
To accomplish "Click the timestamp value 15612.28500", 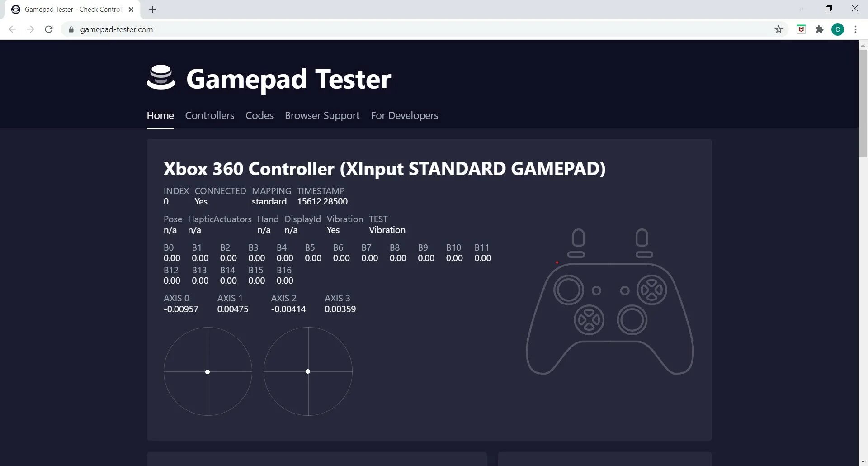I will pyautogui.click(x=322, y=201).
